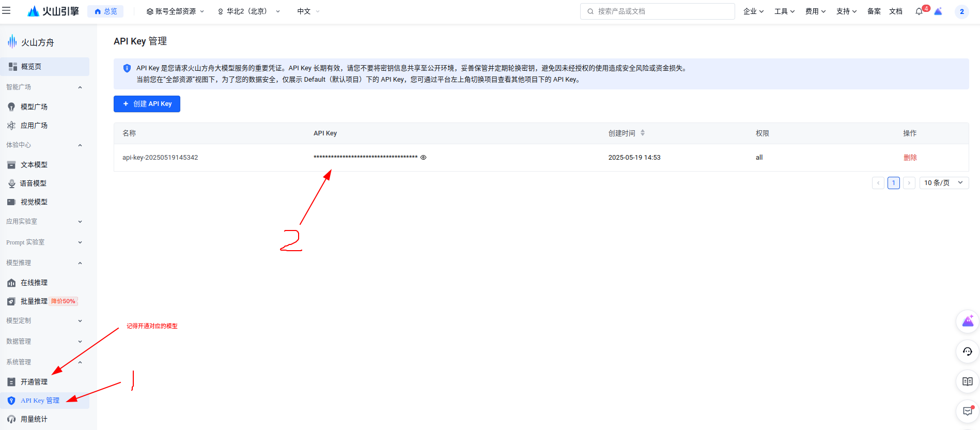Open the customer service headset button
The image size is (980, 430).
[x=968, y=351]
